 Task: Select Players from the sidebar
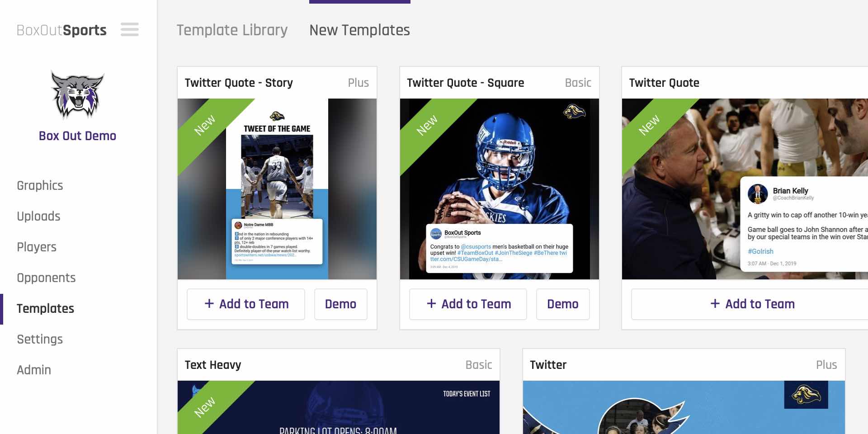coord(37,247)
